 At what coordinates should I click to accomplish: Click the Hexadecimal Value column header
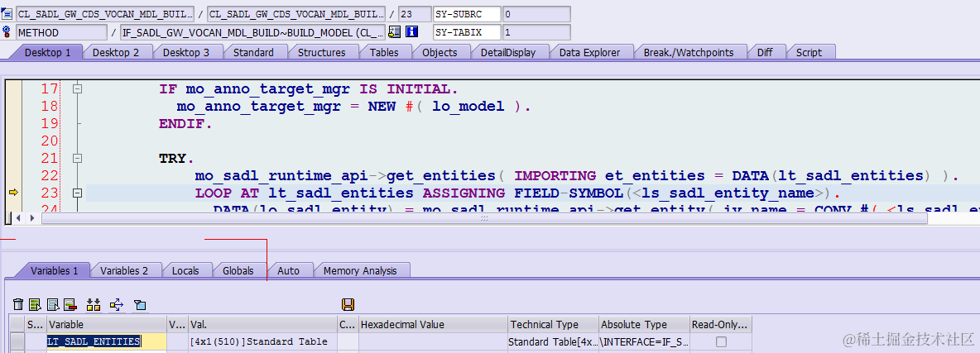pos(433,324)
